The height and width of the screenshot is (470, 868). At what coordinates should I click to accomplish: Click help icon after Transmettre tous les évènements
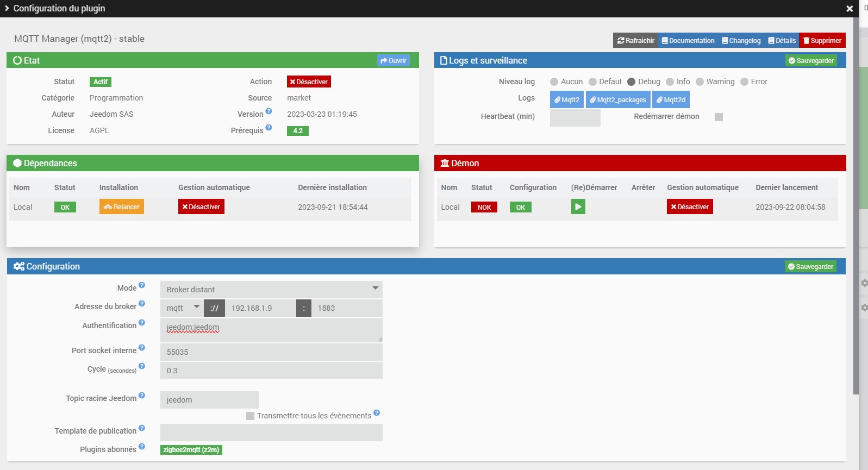377,413
